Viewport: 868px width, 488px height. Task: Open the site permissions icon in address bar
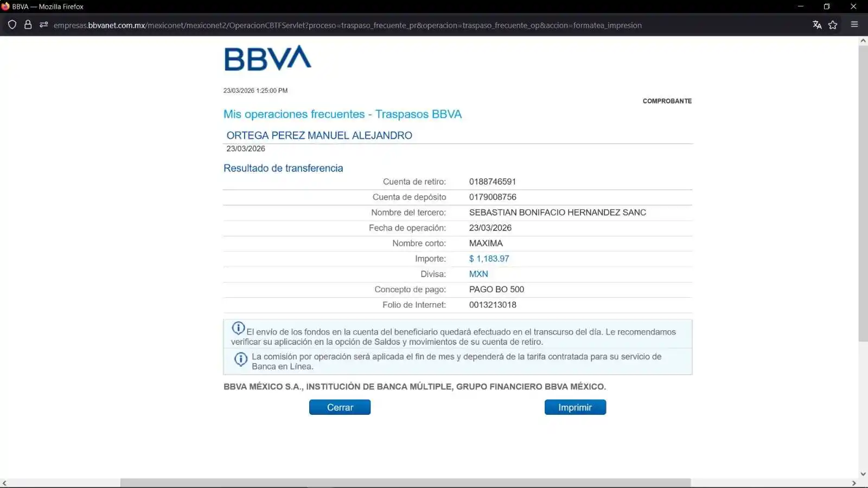pyautogui.click(x=44, y=25)
